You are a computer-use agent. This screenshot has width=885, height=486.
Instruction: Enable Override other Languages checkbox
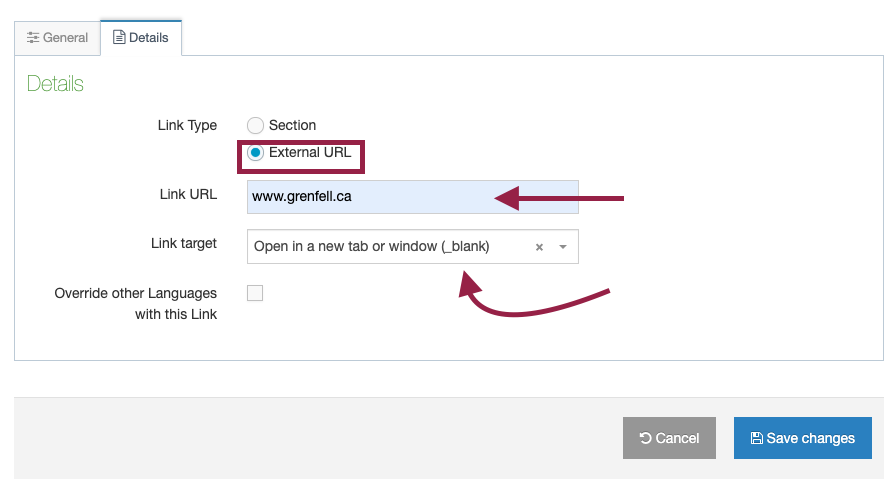[x=255, y=293]
